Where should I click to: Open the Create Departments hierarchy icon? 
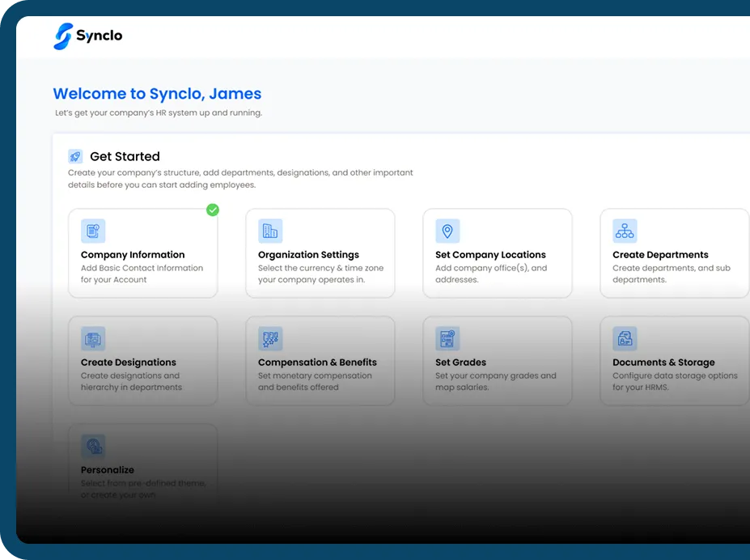click(625, 231)
